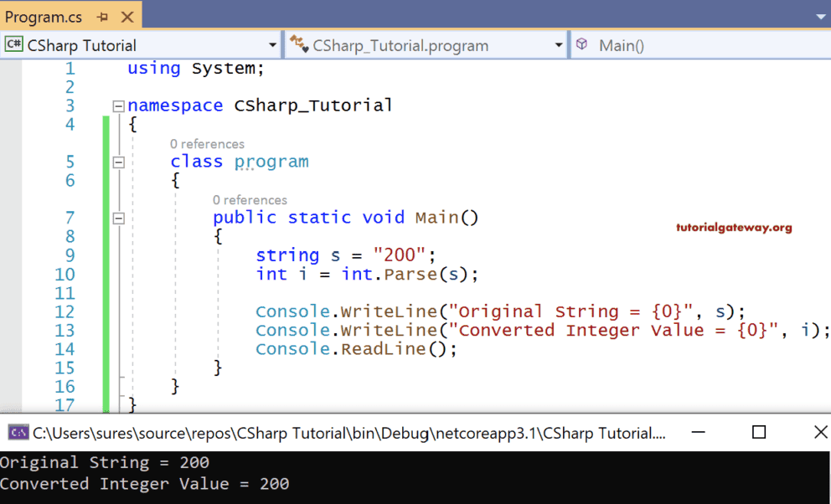Click line number 10 in the margin
This screenshot has width=831, height=504.
click(63, 274)
